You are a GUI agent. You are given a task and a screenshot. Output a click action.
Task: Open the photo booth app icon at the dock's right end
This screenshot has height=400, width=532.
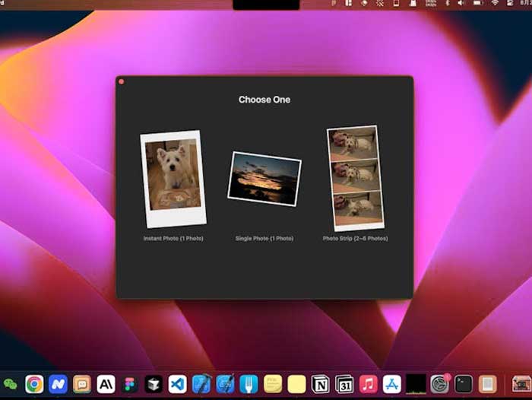pyautogui.click(x=521, y=384)
